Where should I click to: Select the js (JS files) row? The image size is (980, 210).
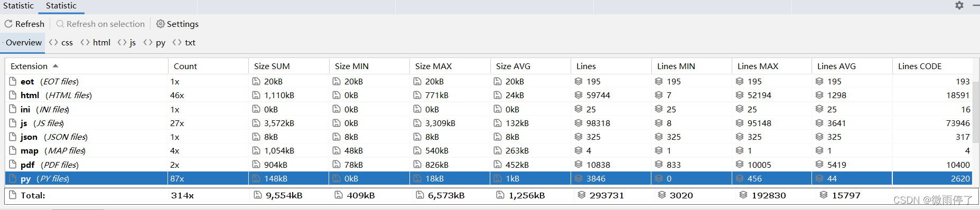point(489,123)
